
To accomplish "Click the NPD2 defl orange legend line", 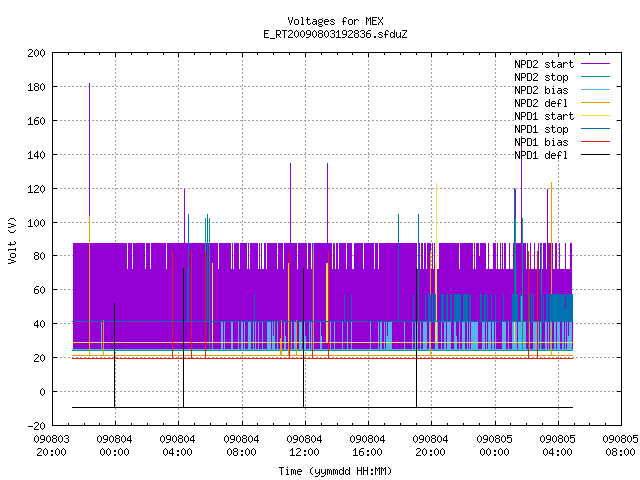I will pos(596,103).
